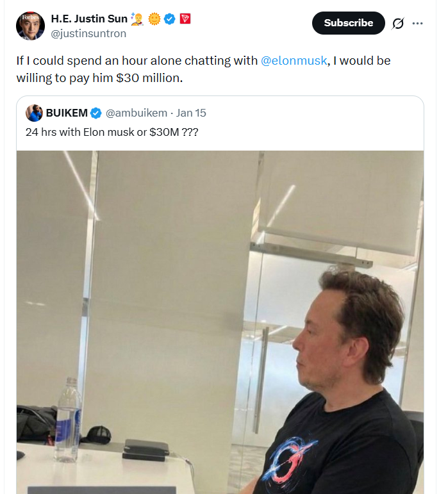
Task: Click the red TRON affiliation badge
Action: point(186,19)
